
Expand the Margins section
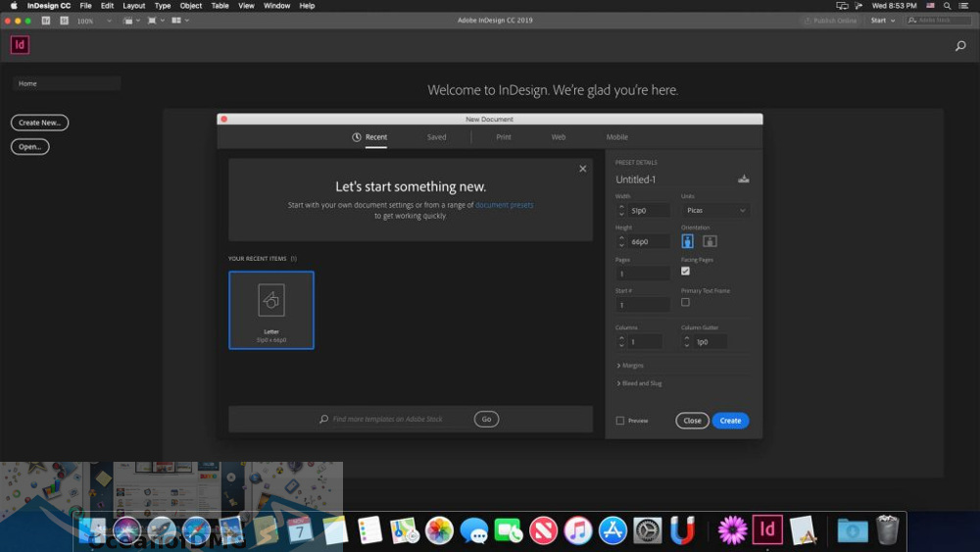pos(630,366)
